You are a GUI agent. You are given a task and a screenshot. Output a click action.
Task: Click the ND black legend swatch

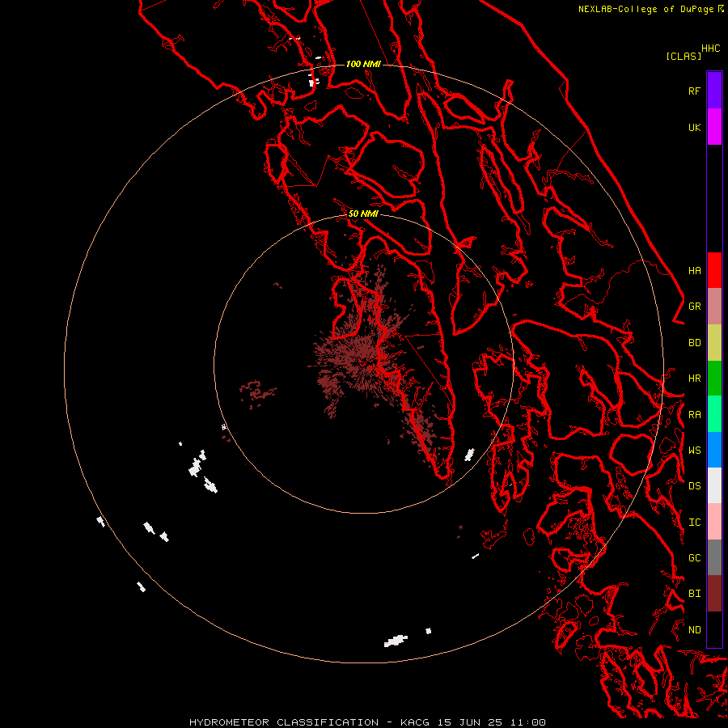click(714, 629)
